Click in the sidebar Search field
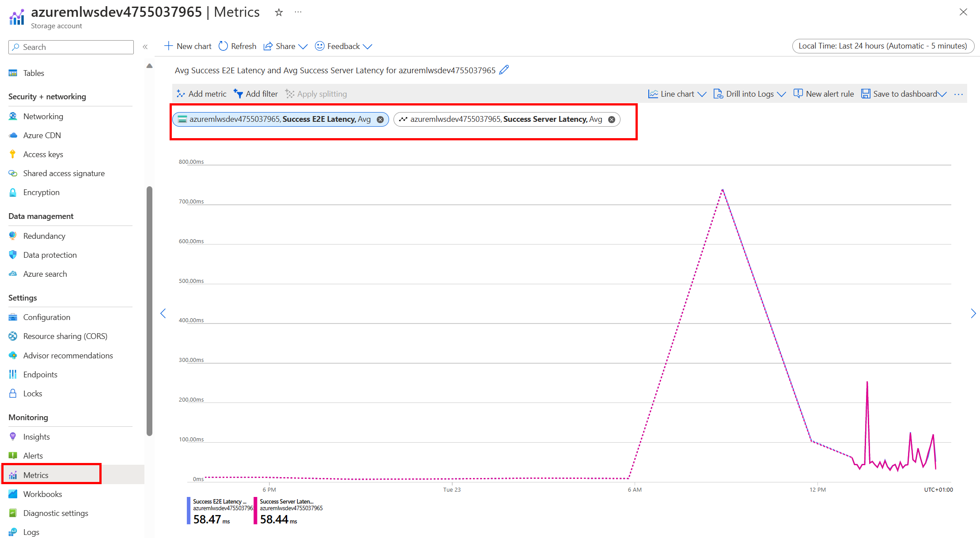The width and height of the screenshot is (980, 538). 75,47
